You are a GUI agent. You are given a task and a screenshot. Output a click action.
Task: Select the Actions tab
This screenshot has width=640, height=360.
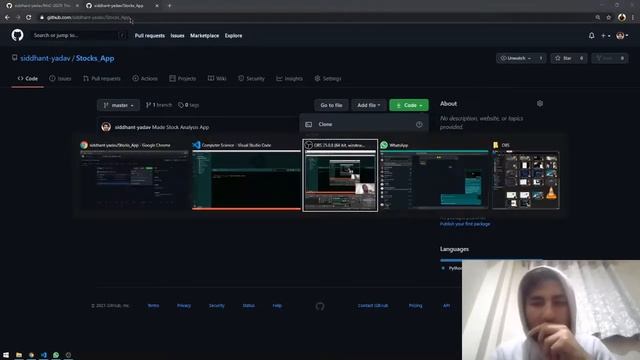pyautogui.click(x=145, y=78)
